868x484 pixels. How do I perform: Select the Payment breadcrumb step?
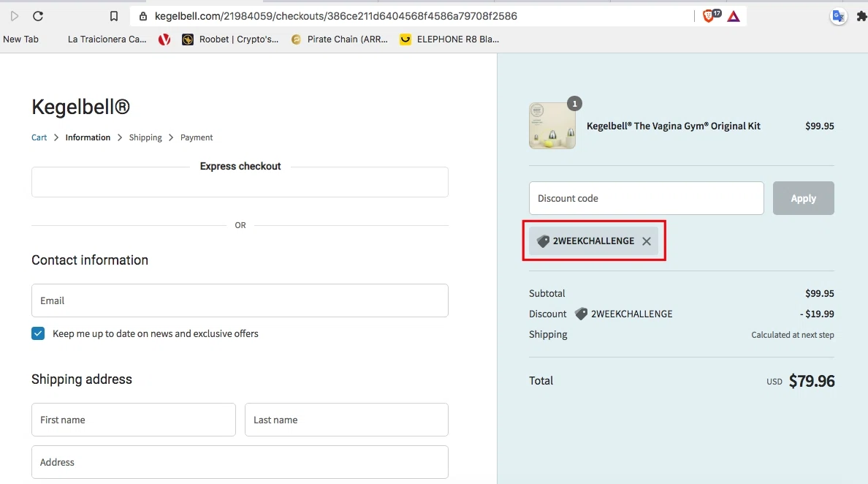click(197, 137)
